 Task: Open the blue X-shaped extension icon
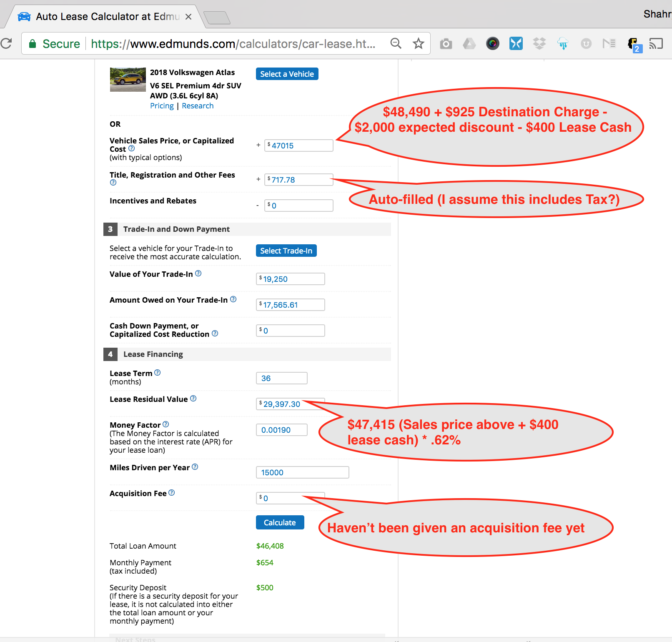(516, 43)
